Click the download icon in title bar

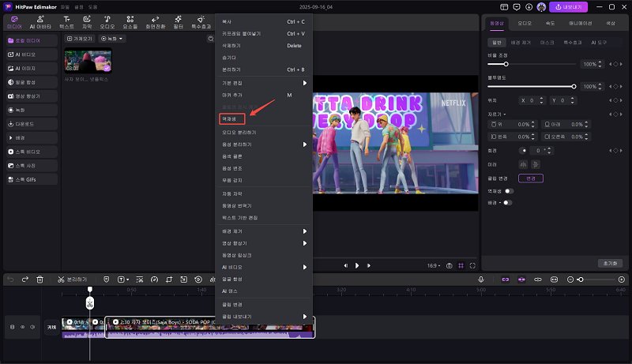pyautogui.click(x=529, y=7)
